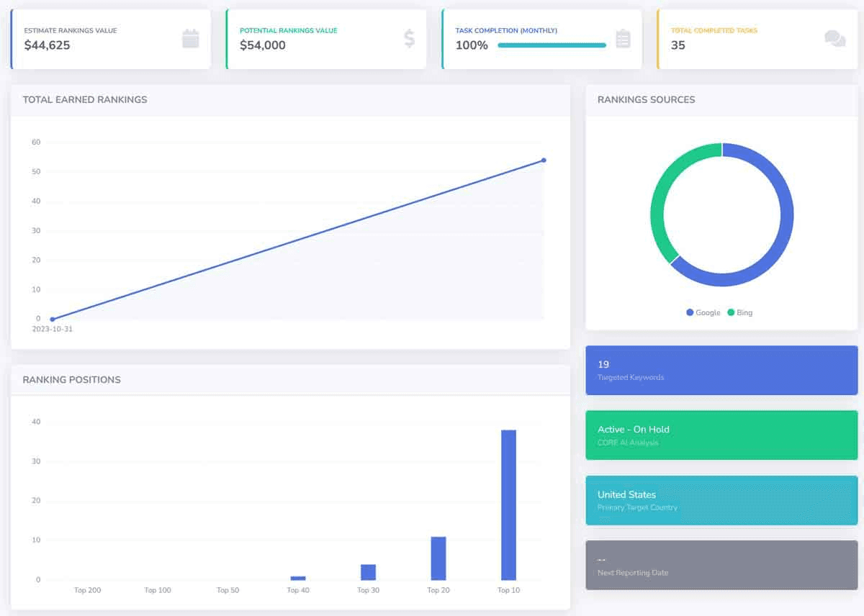Click the Active - On Hold status card
Screen dimensions: 864x616
tap(721, 435)
